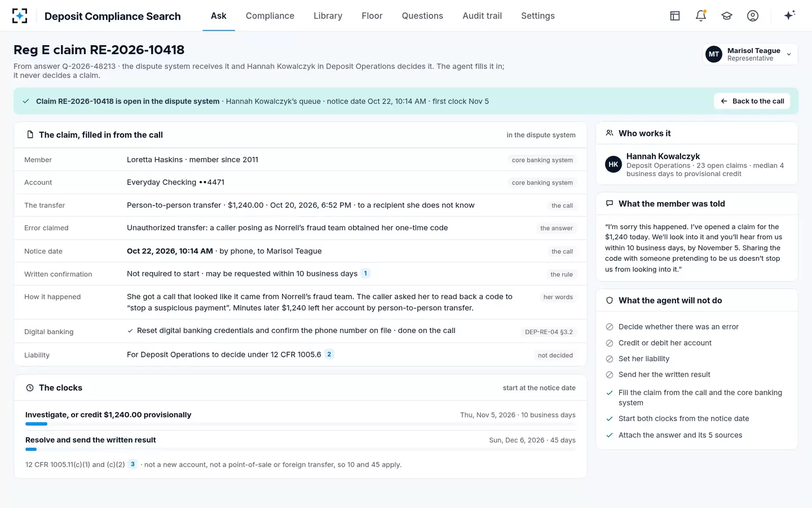812x508 pixels.
Task: Click the HK avatar for Hannah Kowalczyk
Action: click(614, 164)
